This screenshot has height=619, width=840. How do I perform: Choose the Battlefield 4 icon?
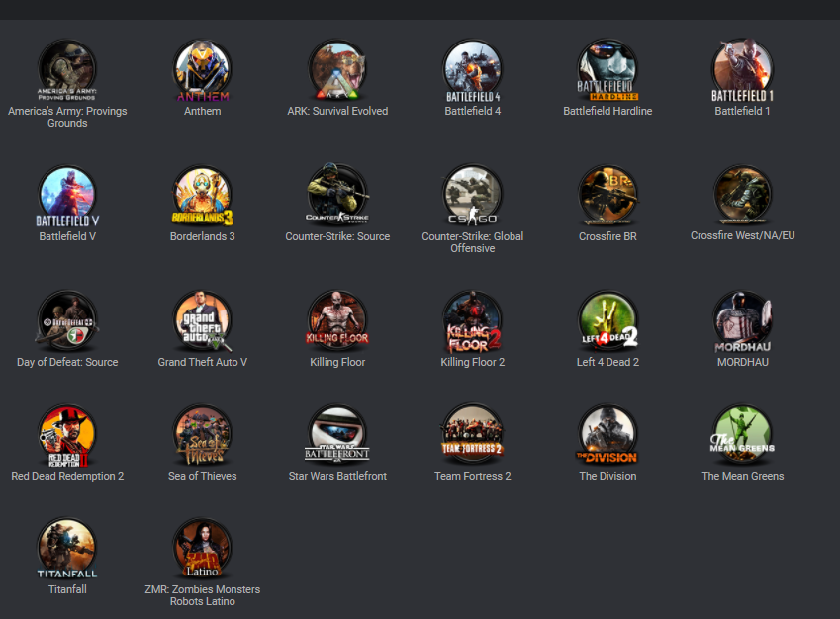point(473,69)
